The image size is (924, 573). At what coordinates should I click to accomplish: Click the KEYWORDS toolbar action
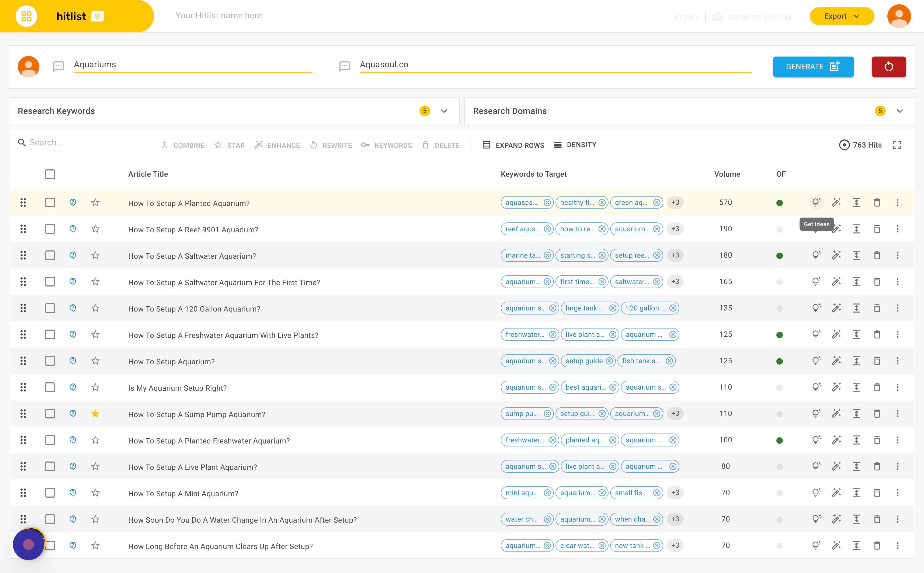coord(386,145)
